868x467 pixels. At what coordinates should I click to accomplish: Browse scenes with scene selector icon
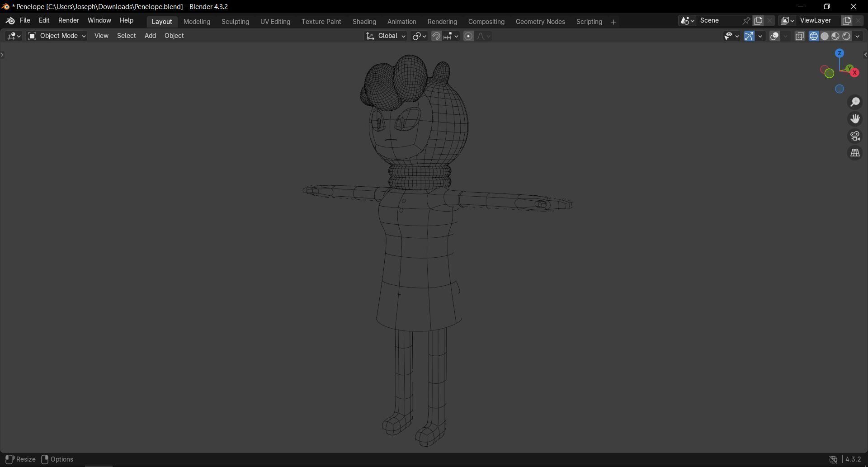(x=687, y=21)
